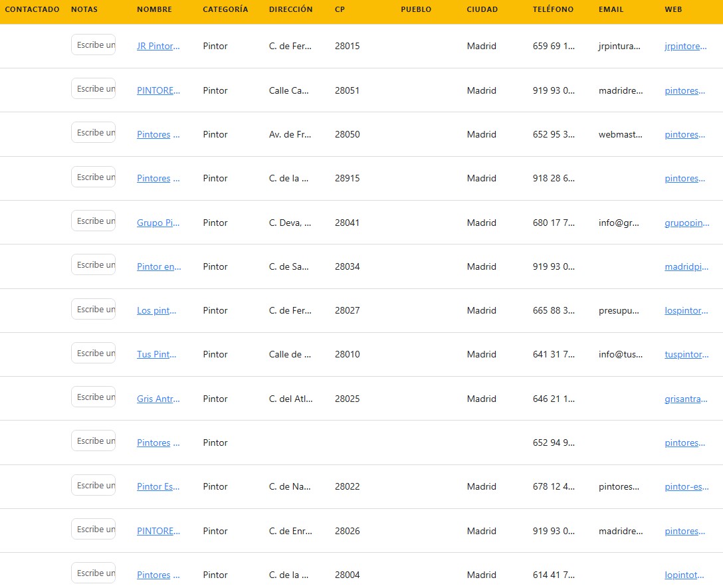Click the PUEBLO column header
723x588 pixels.
pos(416,9)
